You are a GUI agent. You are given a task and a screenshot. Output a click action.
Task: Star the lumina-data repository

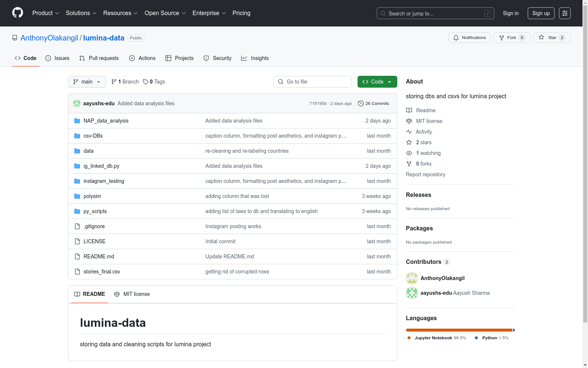click(x=552, y=38)
